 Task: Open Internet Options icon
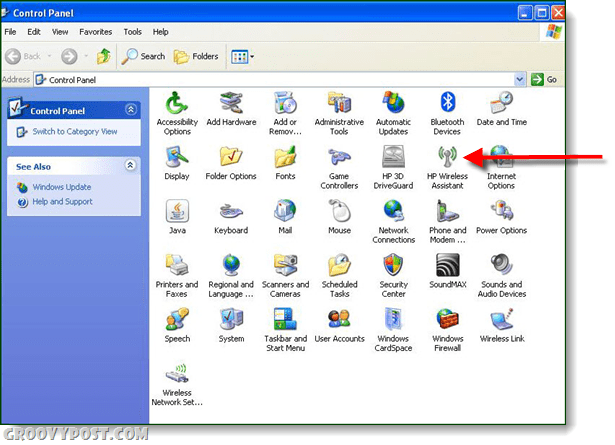click(x=500, y=157)
